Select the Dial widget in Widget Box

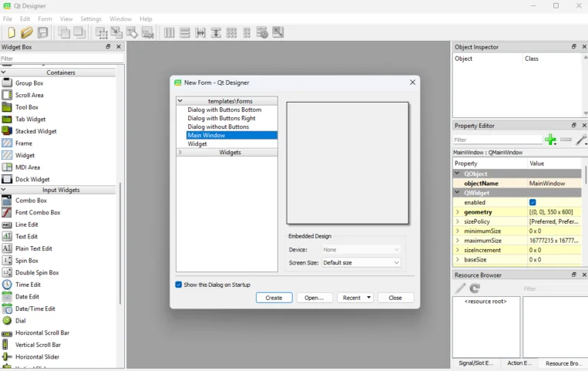click(21, 321)
